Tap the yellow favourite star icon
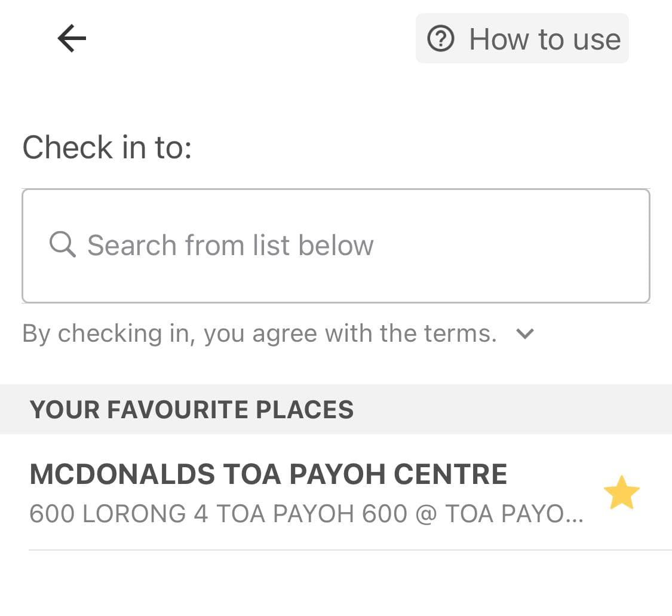The image size is (672, 616). tap(621, 492)
